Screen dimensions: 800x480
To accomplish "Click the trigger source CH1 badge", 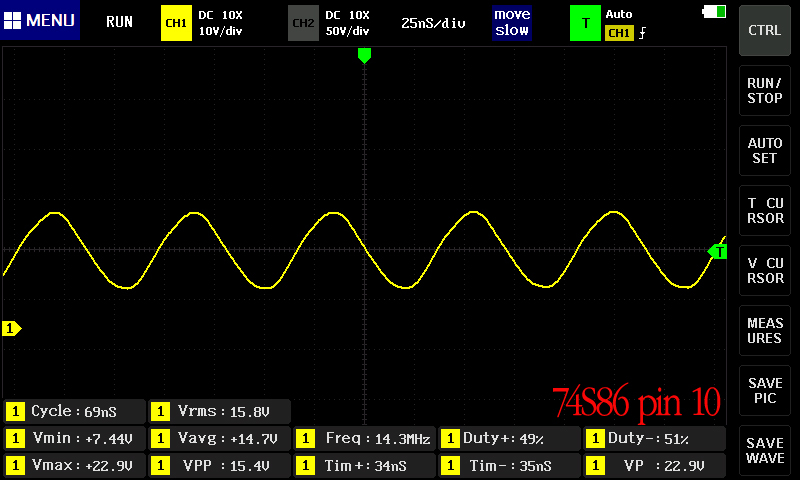I will [619, 33].
